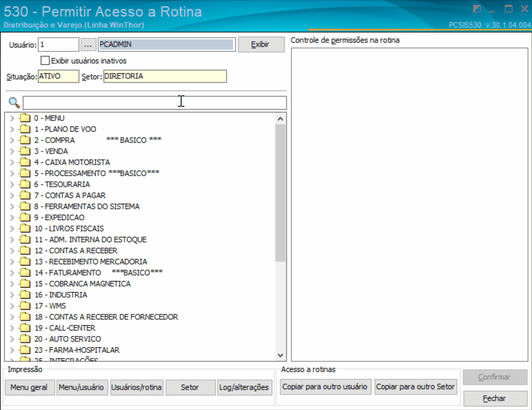Expand the 5 - PROCESSAMENTO node

point(12,173)
